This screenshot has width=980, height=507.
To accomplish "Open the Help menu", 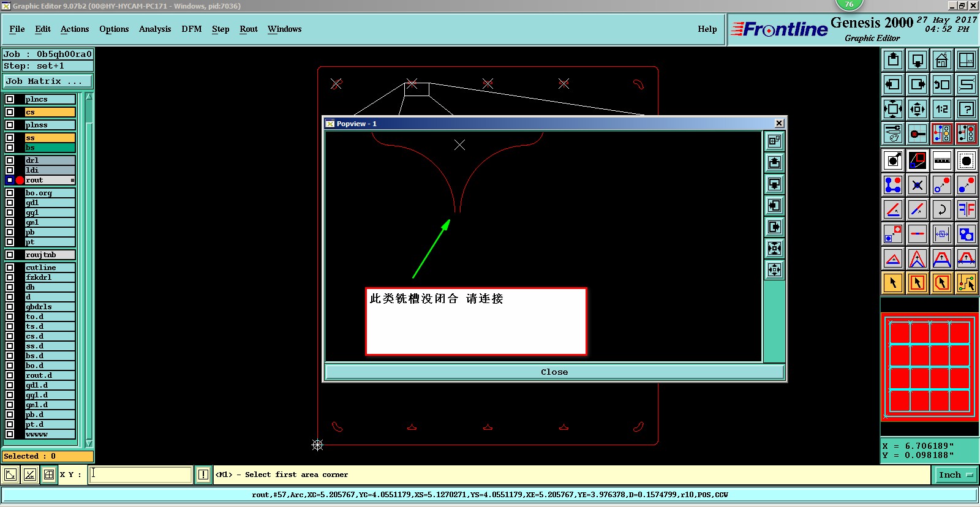I will click(707, 29).
